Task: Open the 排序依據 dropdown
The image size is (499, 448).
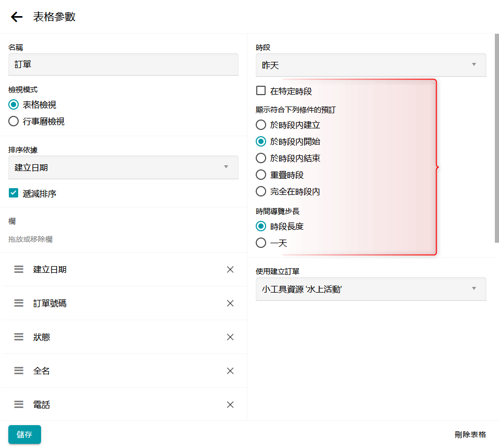Action: pyautogui.click(x=123, y=167)
